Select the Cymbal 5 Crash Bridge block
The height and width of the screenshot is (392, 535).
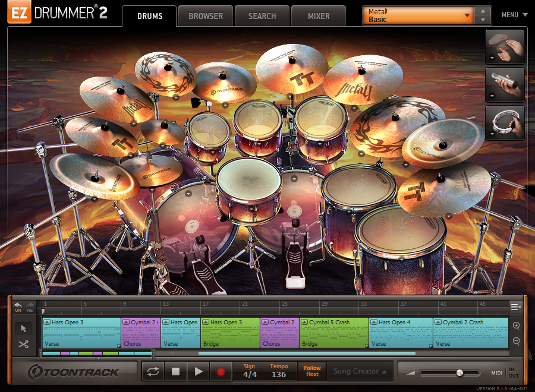coord(334,333)
